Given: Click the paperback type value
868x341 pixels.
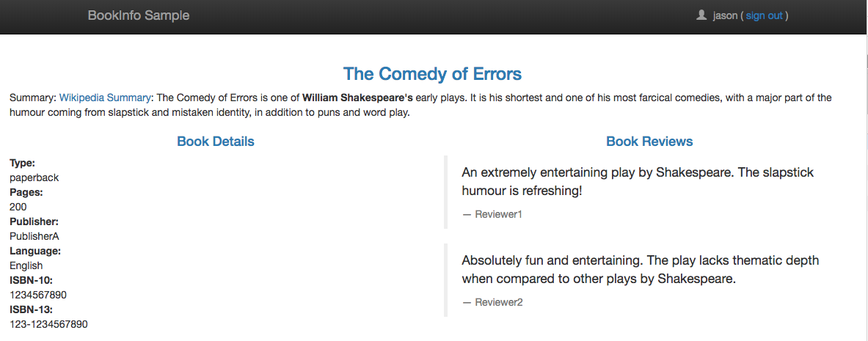Looking at the screenshot, I should (x=34, y=177).
